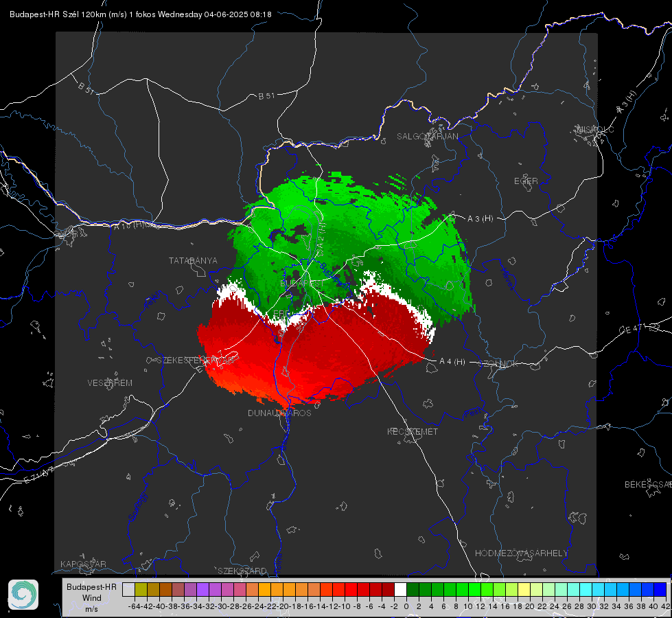Click the 'A 4 (H)' road label
Screen dimensions: 672x618
point(452,362)
